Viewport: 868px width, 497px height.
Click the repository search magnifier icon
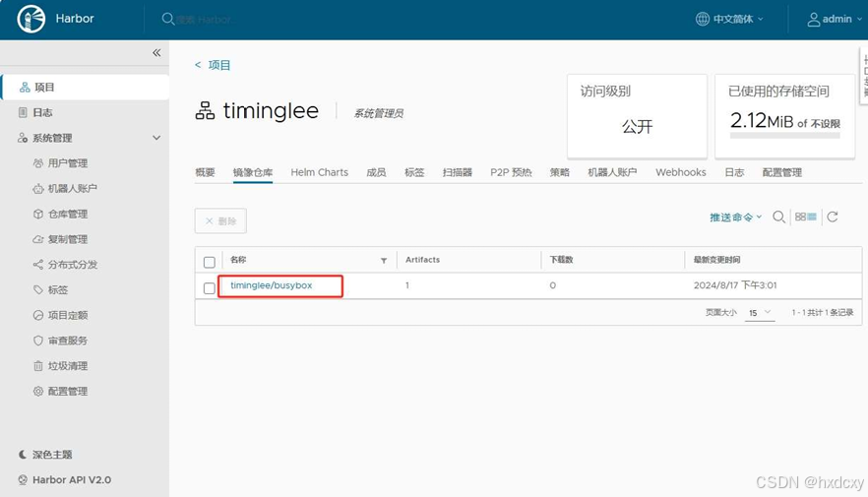click(x=778, y=217)
